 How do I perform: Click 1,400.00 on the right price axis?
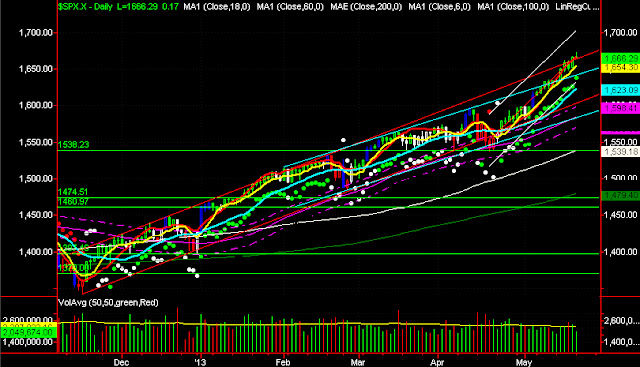click(621, 251)
